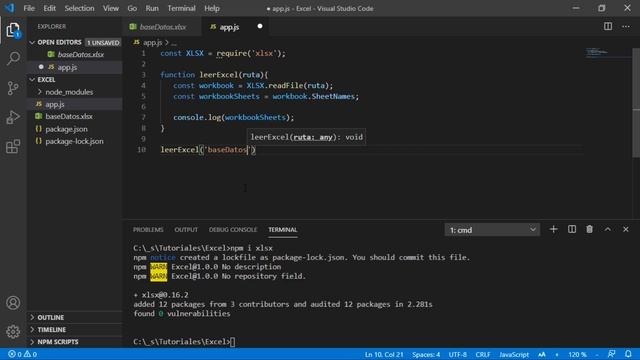640x360 pixels.
Task: Click in terminal command prompt line
Action: click(x=184, y=342)
